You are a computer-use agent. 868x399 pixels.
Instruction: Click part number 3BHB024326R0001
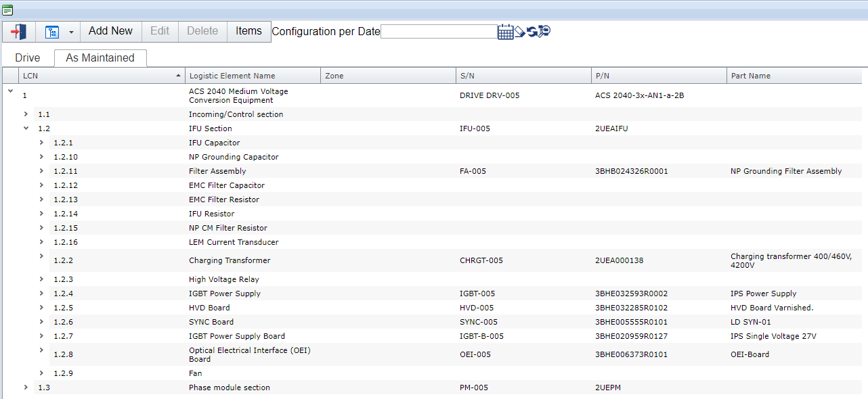pos(632,171)
